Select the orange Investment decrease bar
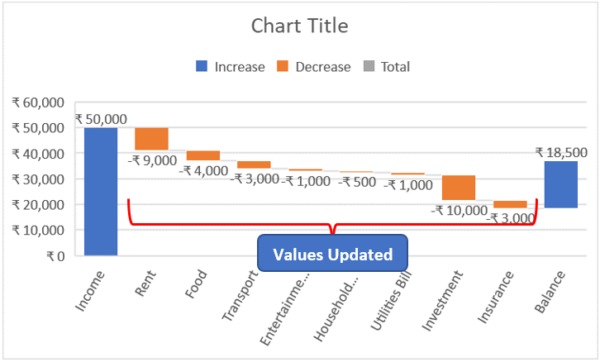 [459, 188]
